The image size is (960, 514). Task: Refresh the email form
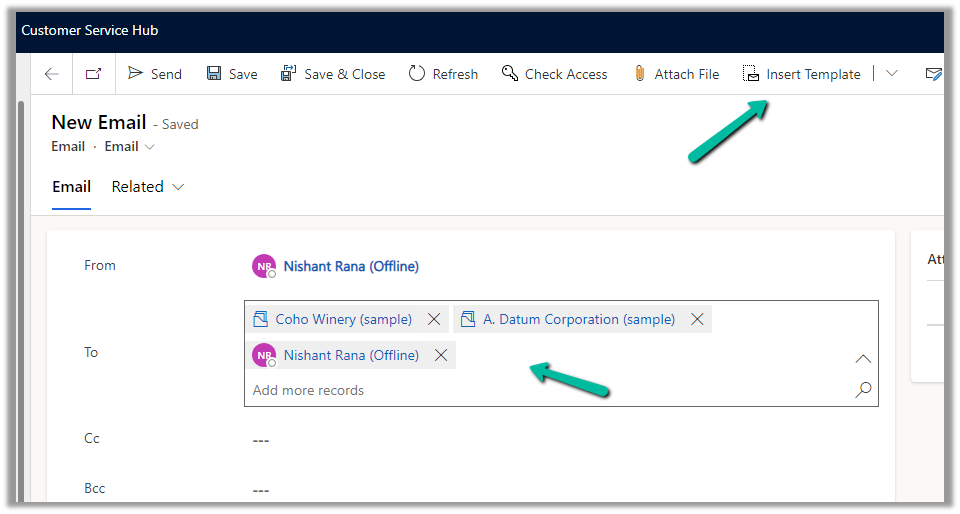click(443, 74)
